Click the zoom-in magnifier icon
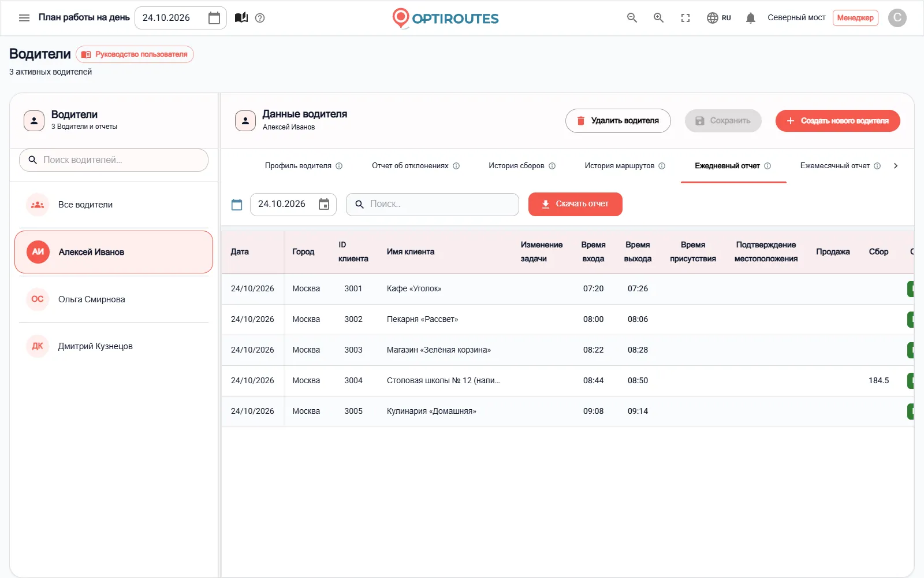This screenshot has width=924, height=578. pos(658,18)
